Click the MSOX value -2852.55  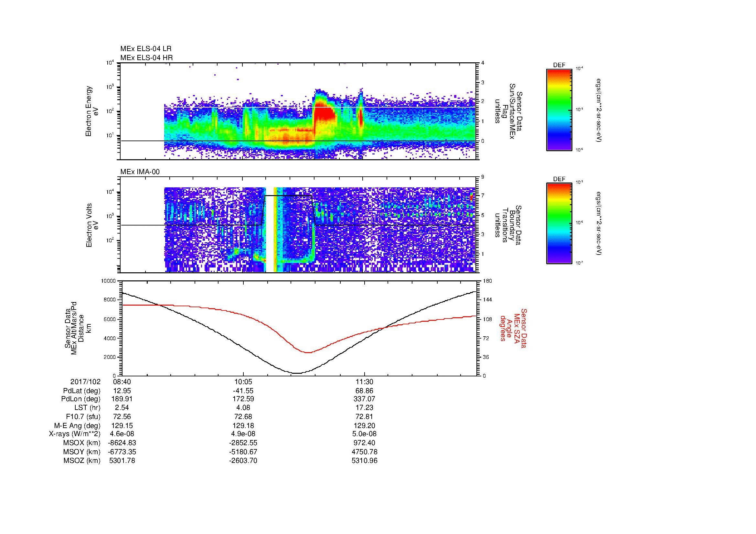pos(243,443)
